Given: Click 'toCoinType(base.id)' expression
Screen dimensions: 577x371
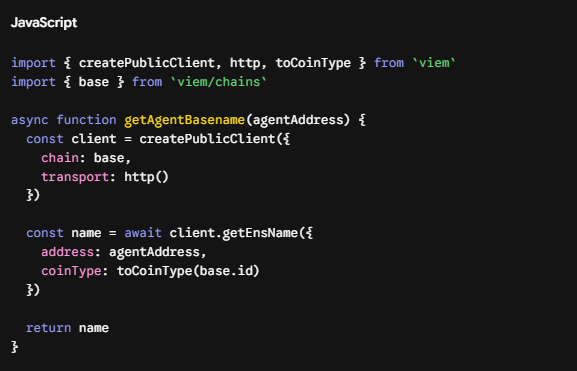Looking at the screenshot, I should tap(188, 271).
